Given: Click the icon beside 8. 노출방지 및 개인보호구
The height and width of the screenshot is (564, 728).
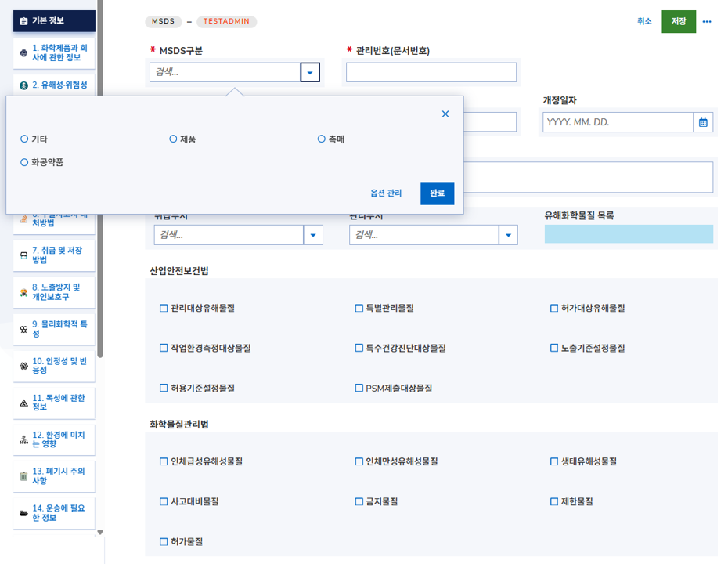Looking at the screenshot, I should click(x=23, y=292).
